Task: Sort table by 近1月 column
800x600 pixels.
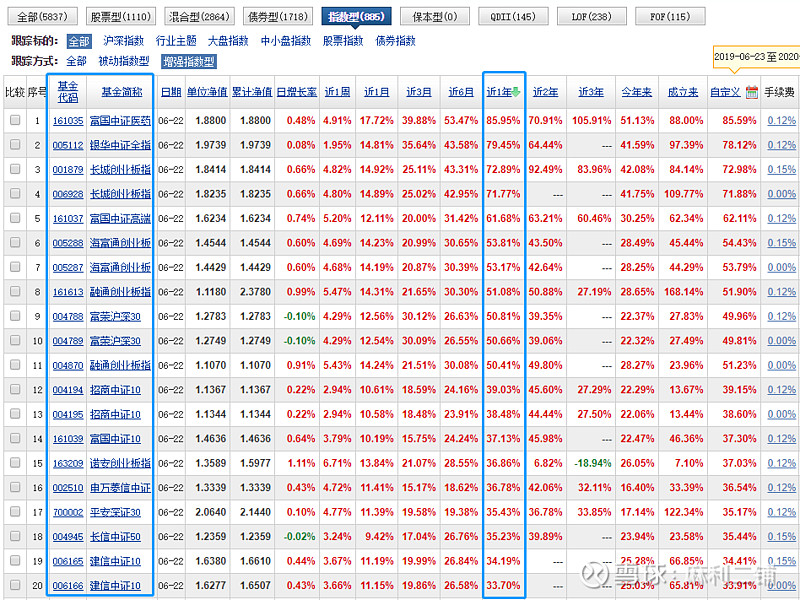Action: tap(377, 92)
